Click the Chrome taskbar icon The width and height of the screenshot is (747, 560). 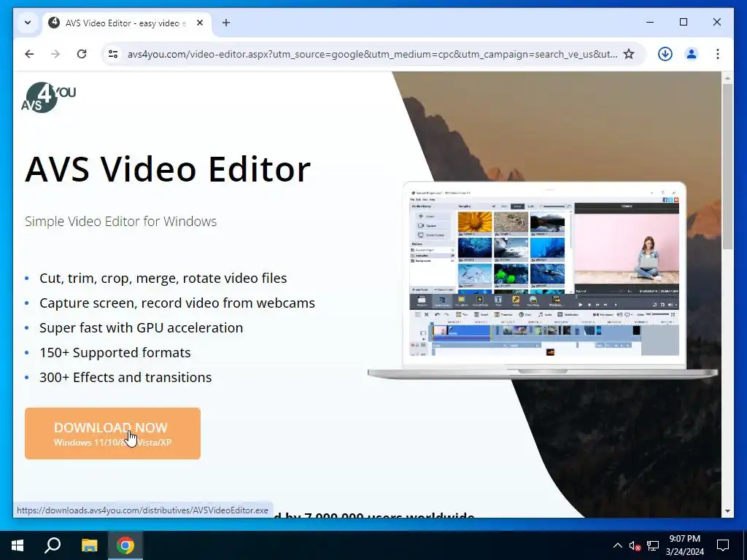coord(125,545)
